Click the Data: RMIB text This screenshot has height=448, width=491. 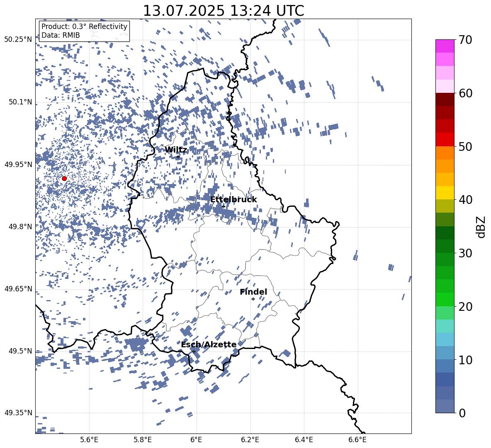point(61,35)
